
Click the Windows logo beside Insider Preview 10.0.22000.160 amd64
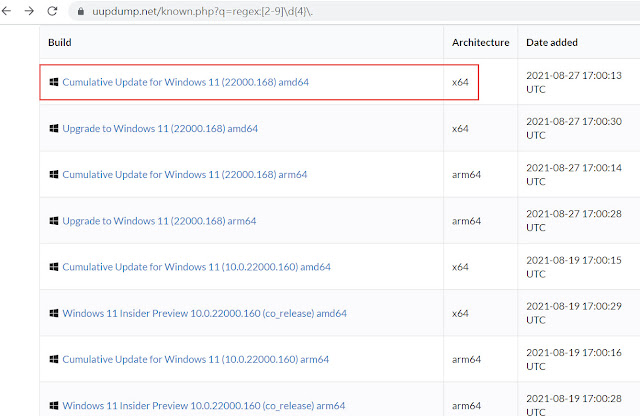[53, 313]
